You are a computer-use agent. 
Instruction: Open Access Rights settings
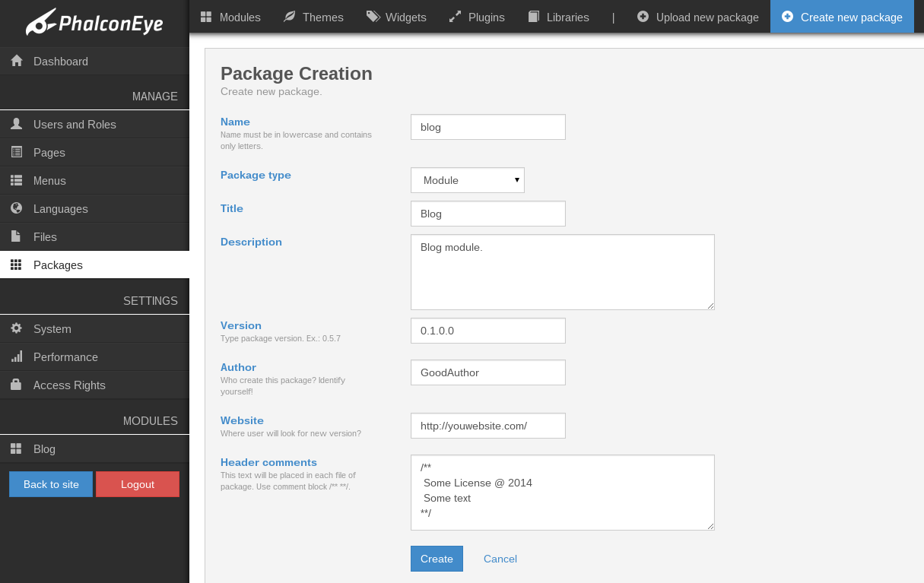[x=94, y=385]
